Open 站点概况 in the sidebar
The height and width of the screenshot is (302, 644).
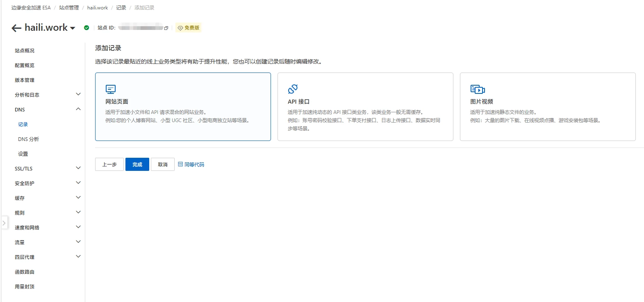coord(25,51)
